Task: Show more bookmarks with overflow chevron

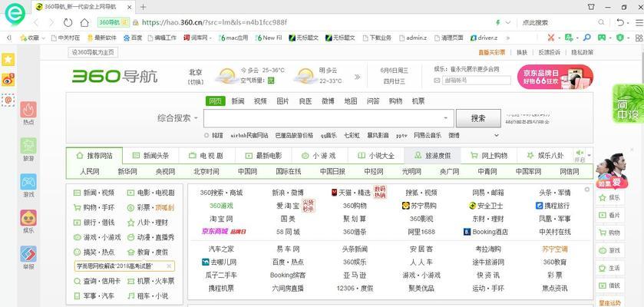Action: tap(507, 38)
